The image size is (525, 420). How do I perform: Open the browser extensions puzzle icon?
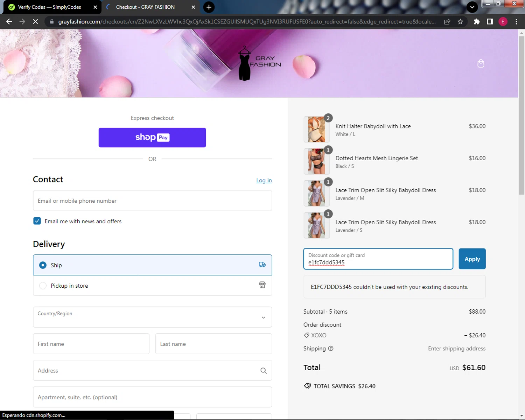tap(477, 22)
